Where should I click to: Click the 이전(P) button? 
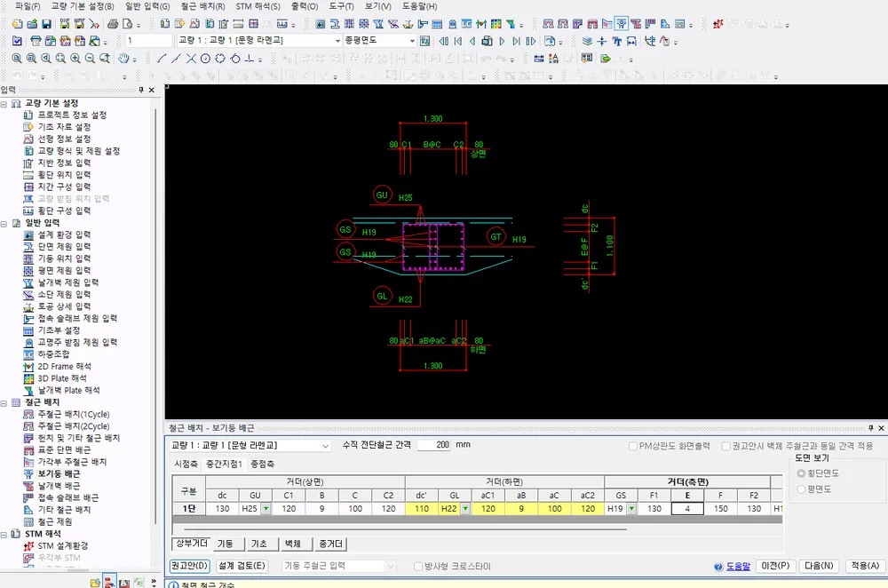[x=775, y=566]
